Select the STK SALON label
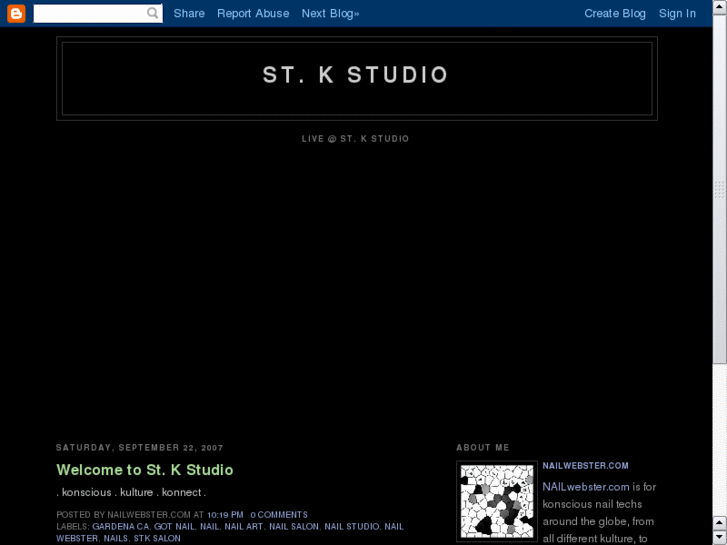 point(157,539)
